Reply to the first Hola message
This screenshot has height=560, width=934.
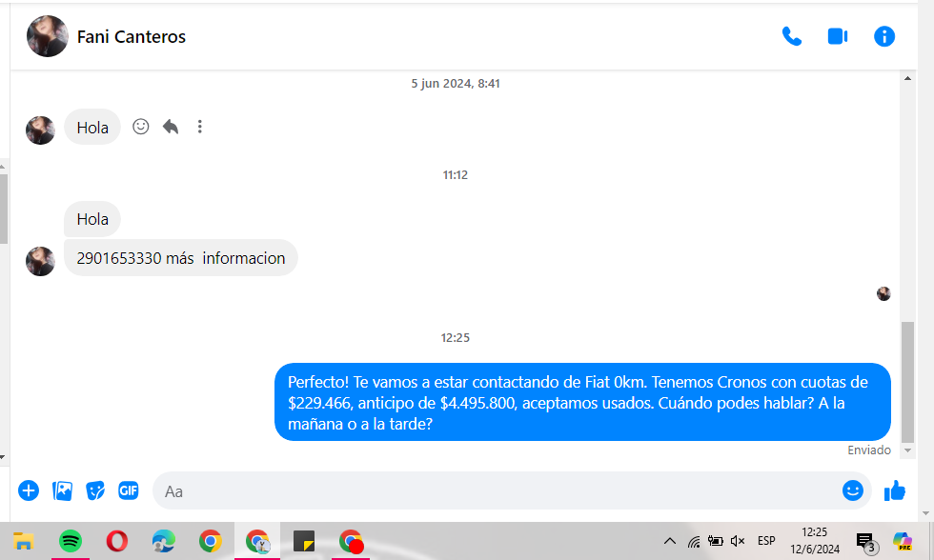point(171,127)
